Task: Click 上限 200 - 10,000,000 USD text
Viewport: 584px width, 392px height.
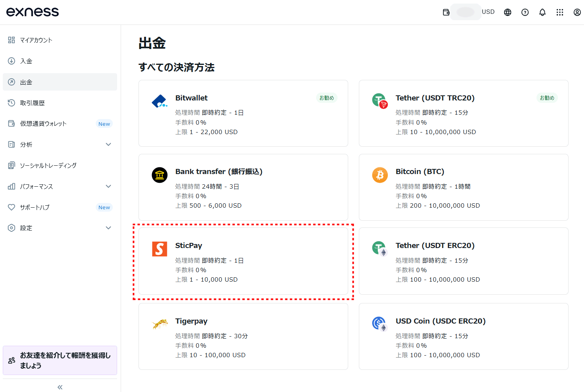Action: (x=438, y=206)
